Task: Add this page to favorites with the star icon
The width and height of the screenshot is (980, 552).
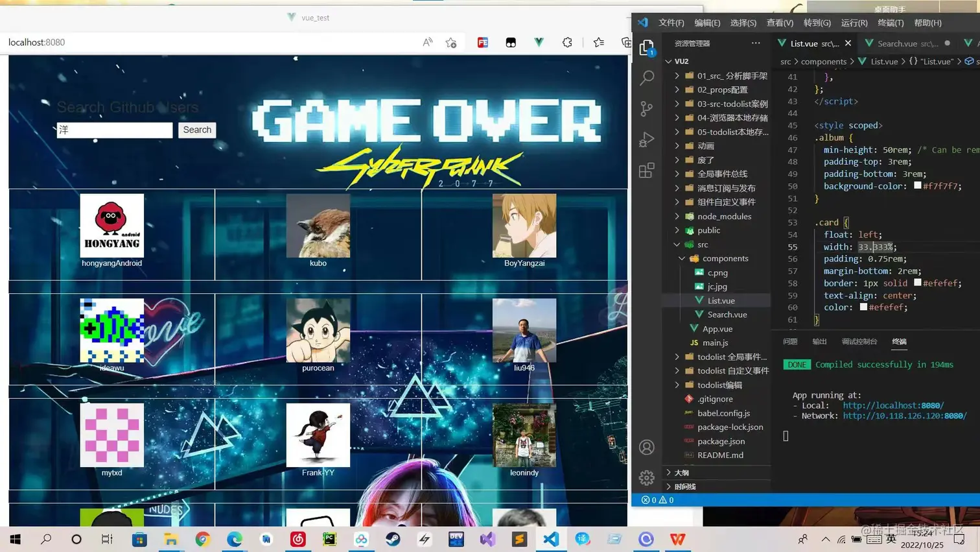Action: pyautogui.click(x=451, y=42)
